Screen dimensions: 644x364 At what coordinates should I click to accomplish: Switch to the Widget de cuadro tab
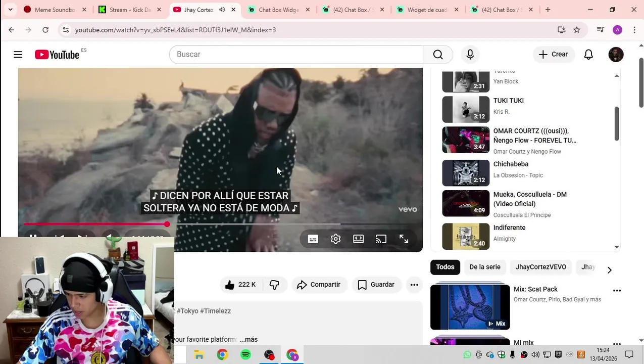(x=427, y=10)
